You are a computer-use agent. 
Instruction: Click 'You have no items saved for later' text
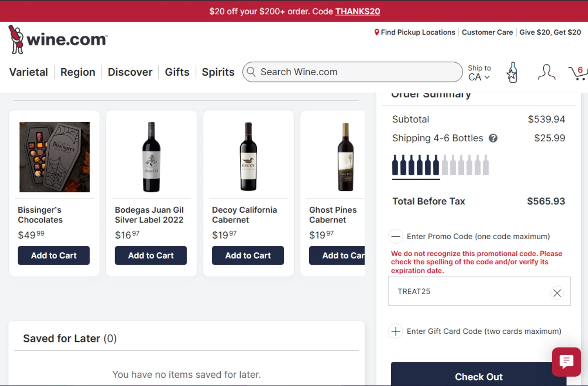(x=187, y=375)
